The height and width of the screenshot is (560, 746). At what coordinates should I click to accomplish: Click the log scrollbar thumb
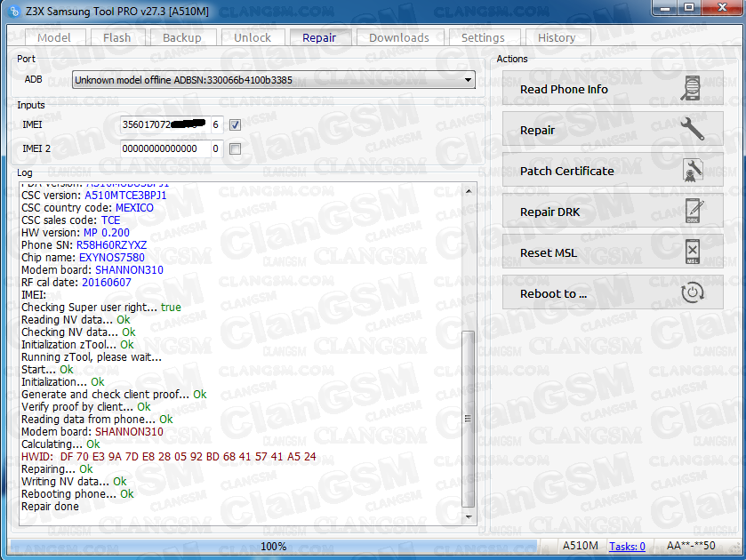tap(469, 419)
